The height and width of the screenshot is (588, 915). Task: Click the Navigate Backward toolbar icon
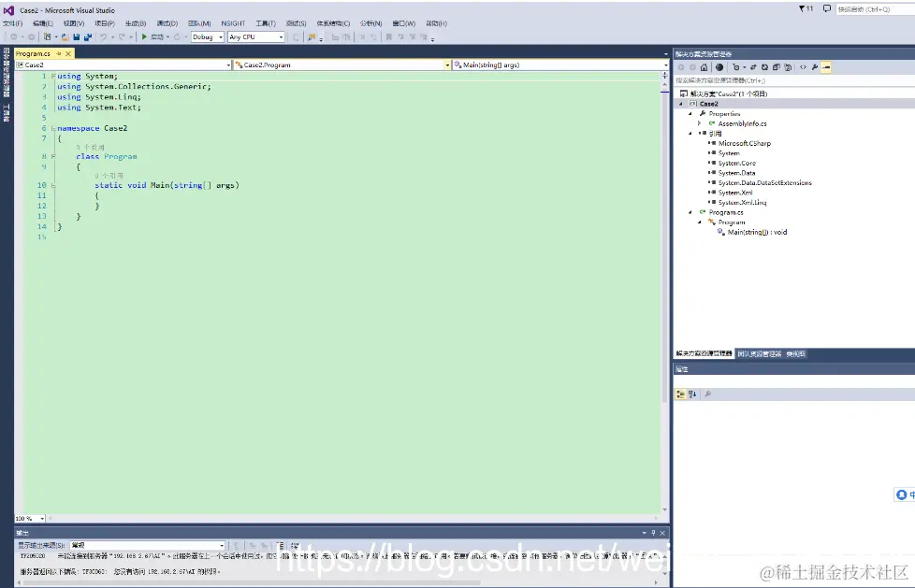tap(13, 36)
